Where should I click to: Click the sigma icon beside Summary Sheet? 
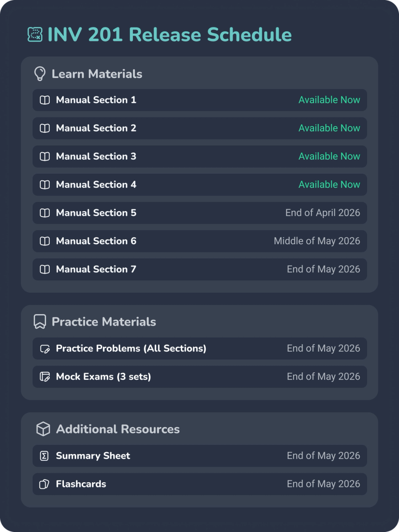click(x=45, y=456)
